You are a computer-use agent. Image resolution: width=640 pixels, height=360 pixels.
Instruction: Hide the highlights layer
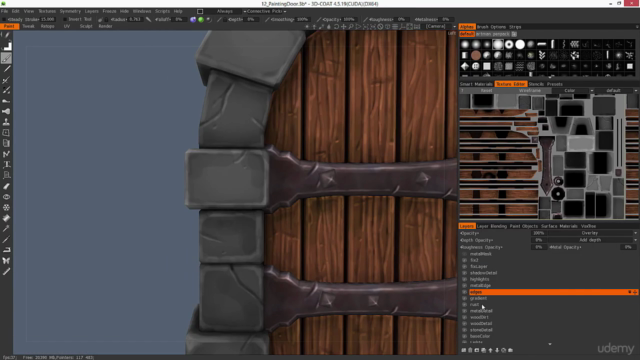[464, 279]
